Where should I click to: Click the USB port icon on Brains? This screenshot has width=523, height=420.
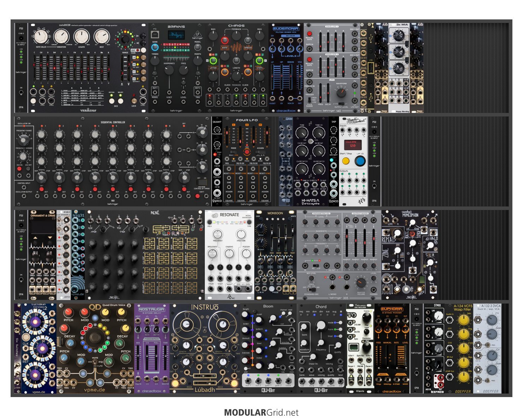[x=155, y=34]
